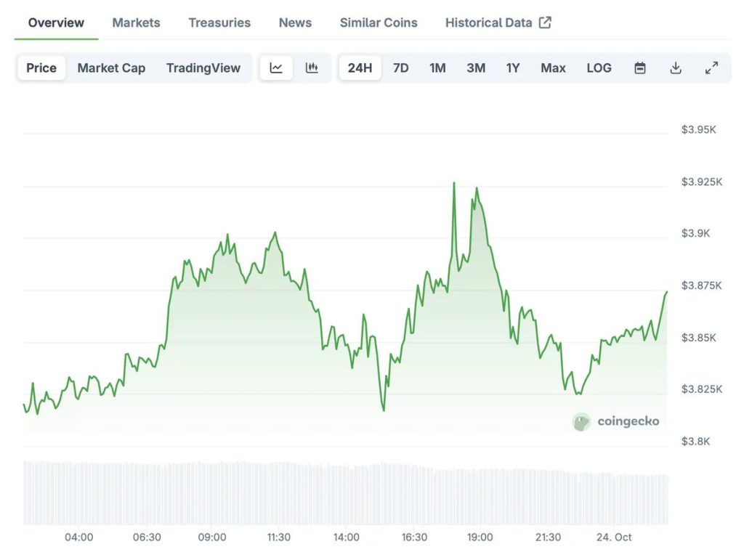
Task: Select the line chart icon
Action: tap(276, 68)
